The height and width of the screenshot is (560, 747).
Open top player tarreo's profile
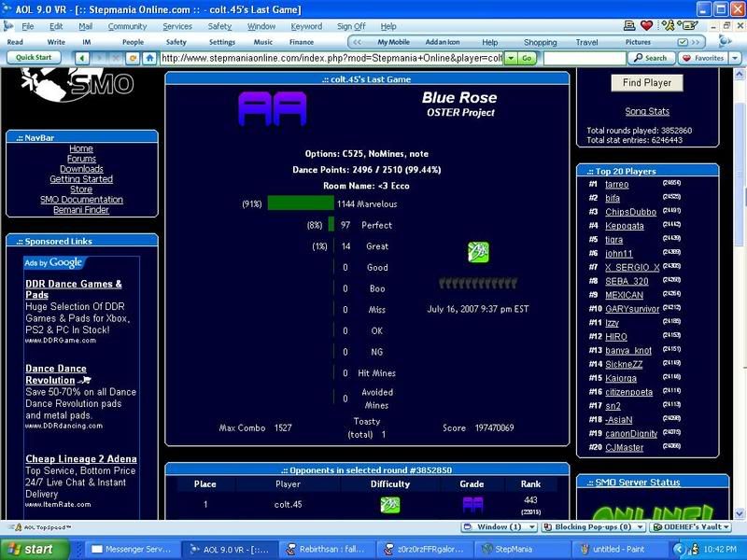[x=617, y=184]
